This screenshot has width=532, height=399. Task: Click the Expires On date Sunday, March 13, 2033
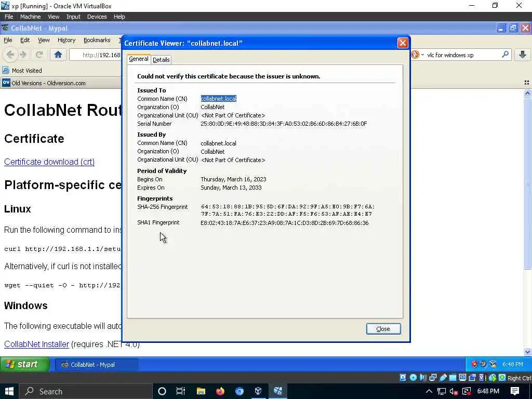point(231,188)
